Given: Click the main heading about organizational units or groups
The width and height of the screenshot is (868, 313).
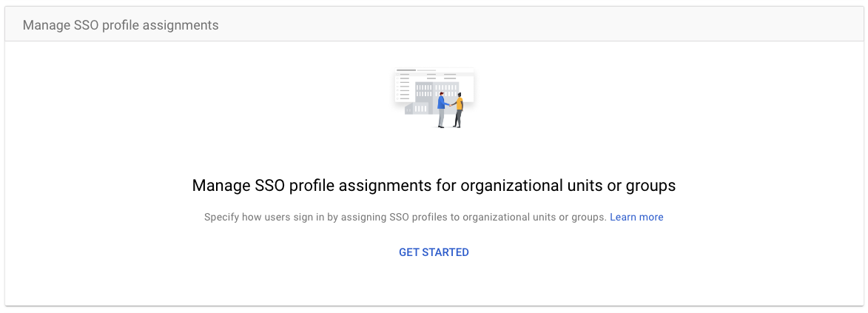Looking at the screenshot, I should pyautogui.click(x=434, y=185).
